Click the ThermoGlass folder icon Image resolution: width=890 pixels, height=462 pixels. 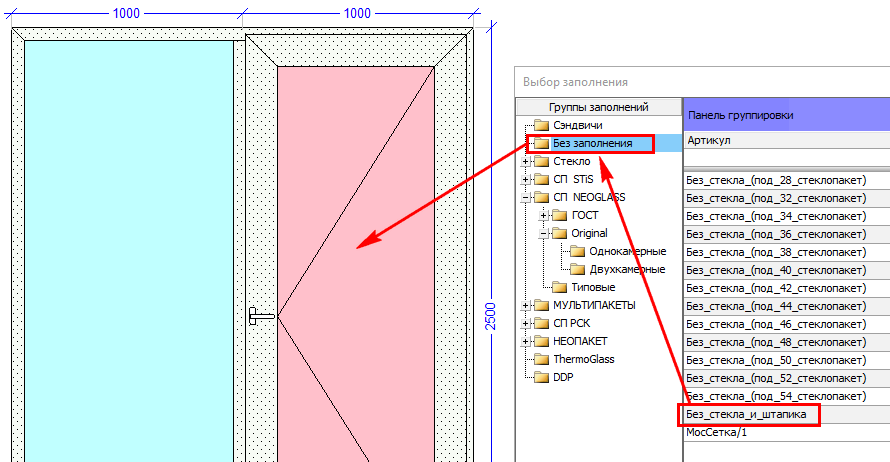pyautogui.click(x=542, y=359)
